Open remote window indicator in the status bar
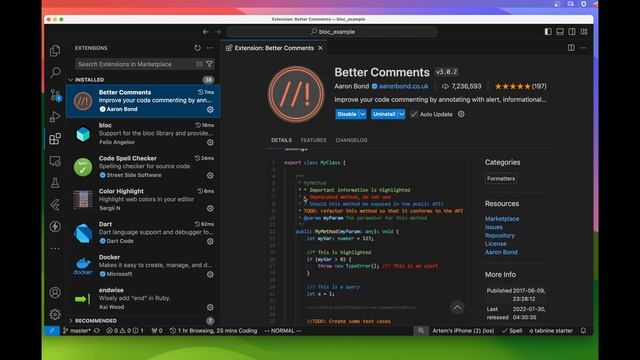 click(52, 331)
